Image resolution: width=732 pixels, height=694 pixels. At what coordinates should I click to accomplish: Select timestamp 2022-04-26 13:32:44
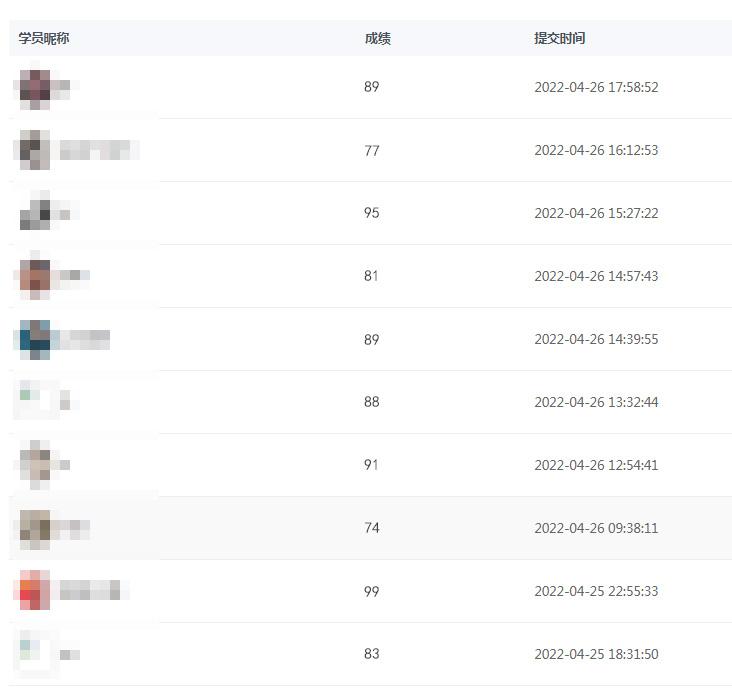[x=596, y=402]
